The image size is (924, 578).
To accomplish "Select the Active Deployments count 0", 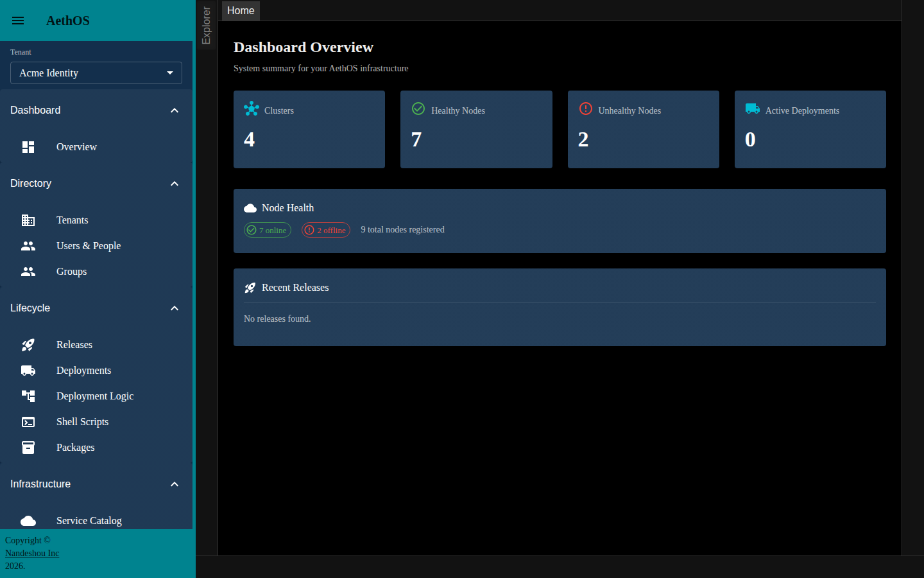I will tap(750, 139).
